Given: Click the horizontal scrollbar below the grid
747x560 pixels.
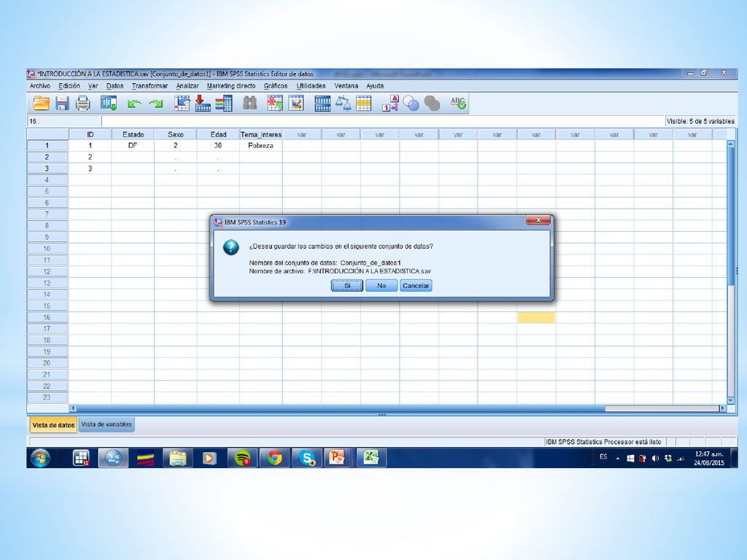Looking at the screenshot, I should (398, 408).
